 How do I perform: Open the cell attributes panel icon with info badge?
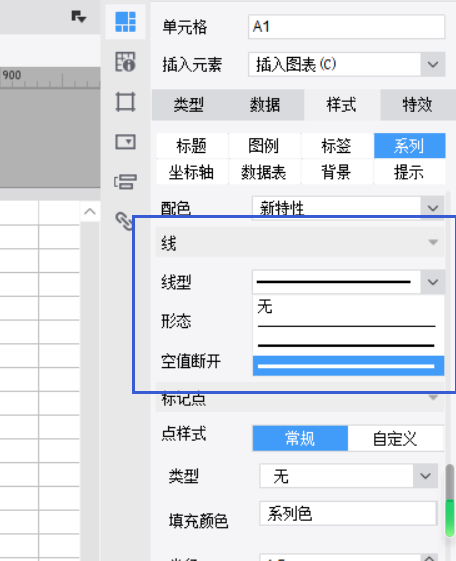[x=126, y=62]
